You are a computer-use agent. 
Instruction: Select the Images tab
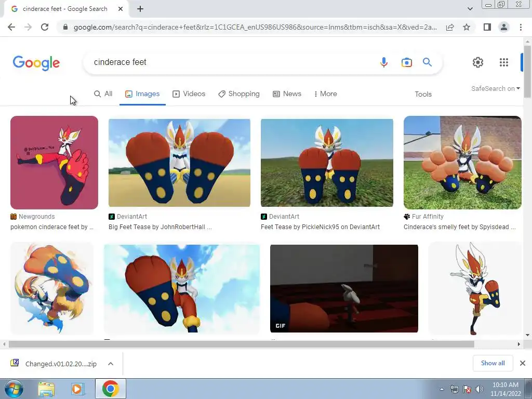pos(142,94)
